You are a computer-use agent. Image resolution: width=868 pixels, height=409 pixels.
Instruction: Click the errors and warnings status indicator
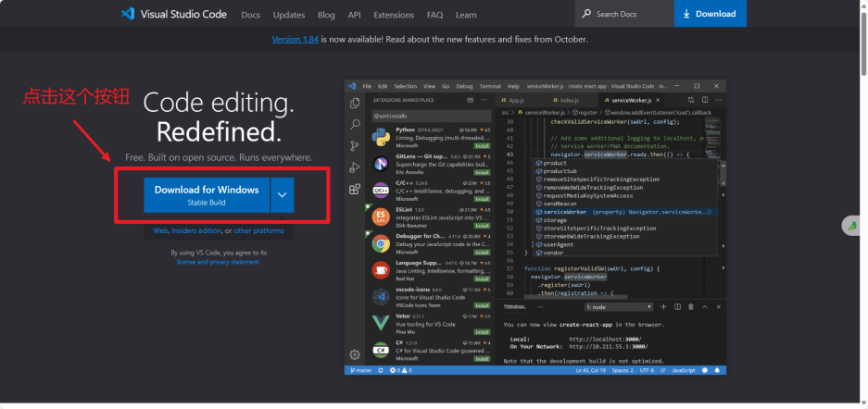(x=401, y=370)
